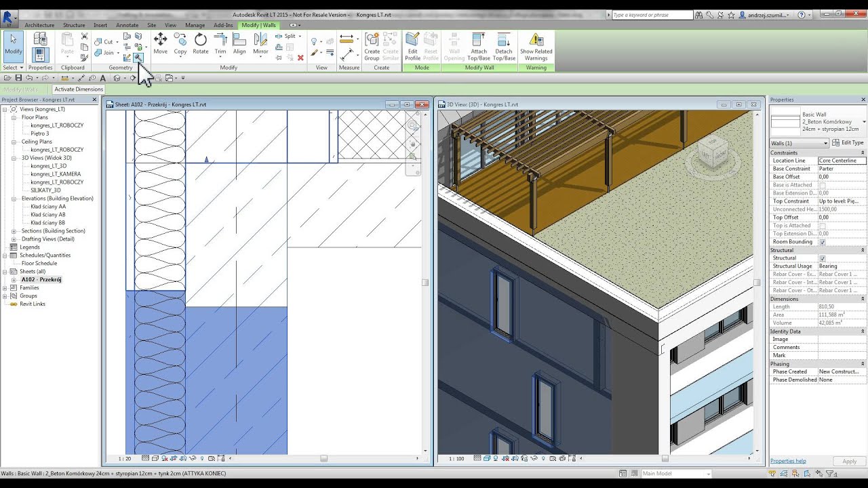Collapse the Constraints section
The image size is (868, 488).
863,152
